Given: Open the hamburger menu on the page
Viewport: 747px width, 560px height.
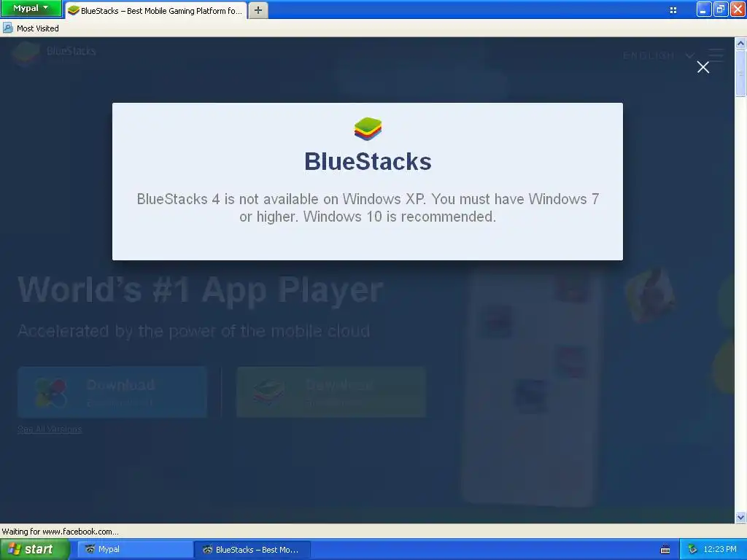Looking at the screenshot, I should (716, 55).
